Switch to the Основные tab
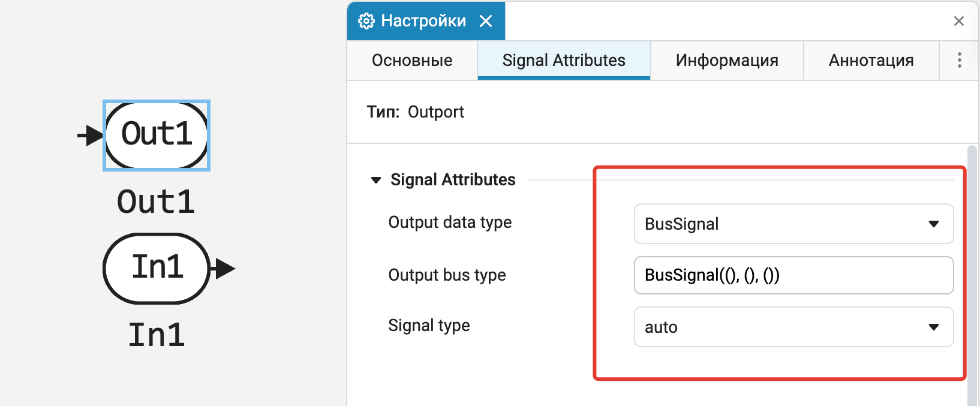The height and width of the screenshot is (406, 980). 412,61
